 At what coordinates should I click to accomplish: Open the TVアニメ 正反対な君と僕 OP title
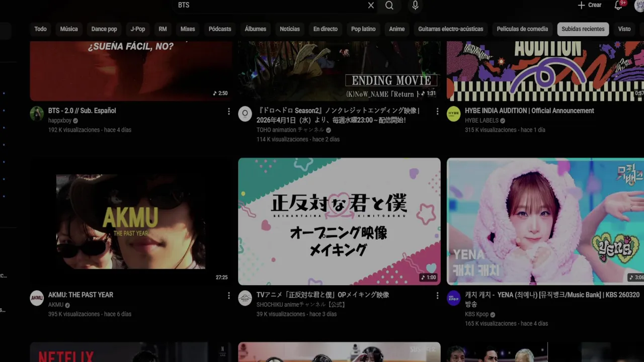(323, 295)
